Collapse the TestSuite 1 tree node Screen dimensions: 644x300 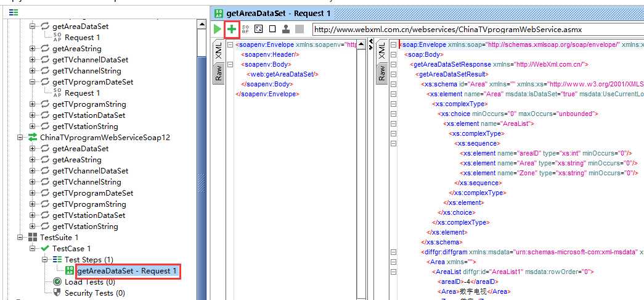pyautogui.click(x=20, y=238)
